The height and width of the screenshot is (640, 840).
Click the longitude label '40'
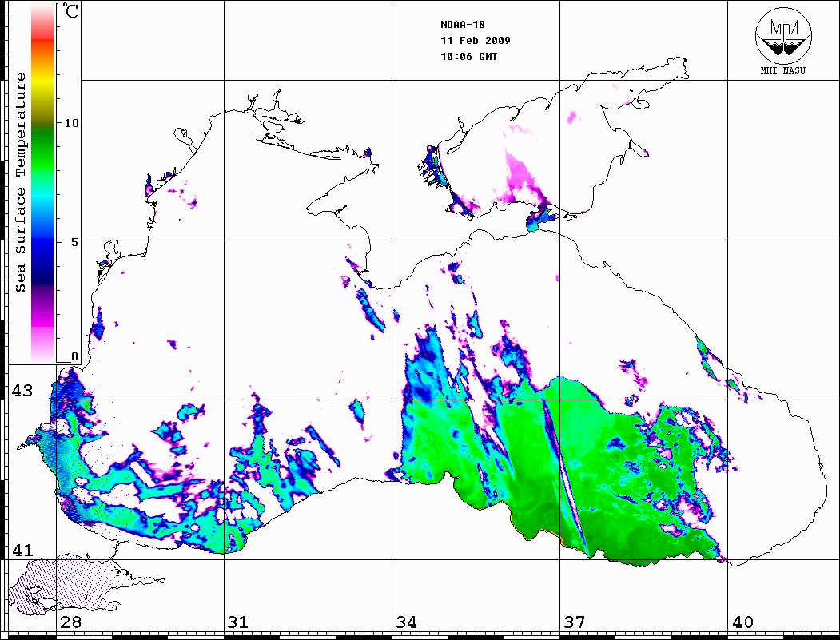click(x=742, y=622)
